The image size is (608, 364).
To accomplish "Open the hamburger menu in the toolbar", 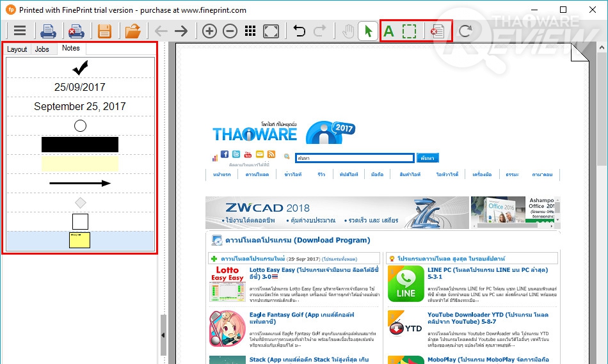I will click(19, 31).
